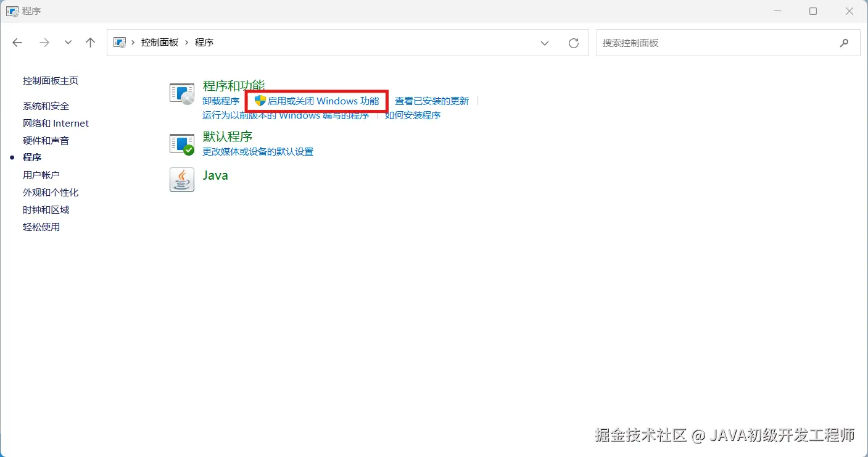The width and height of the screenshot is (868, 457).
Task: Open 控制面板主页 in the sidebar
Action: click(51, 81)
